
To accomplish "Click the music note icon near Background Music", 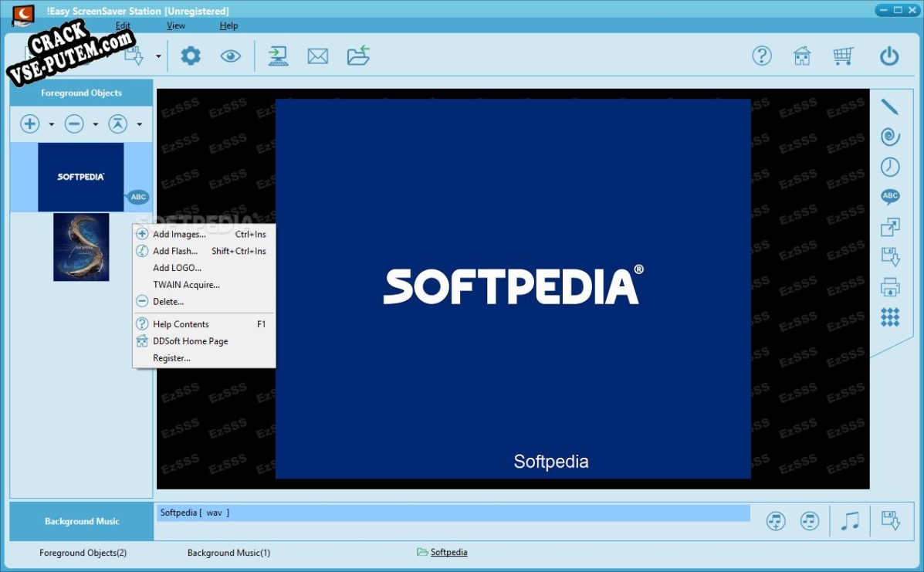I will point(850,520).
